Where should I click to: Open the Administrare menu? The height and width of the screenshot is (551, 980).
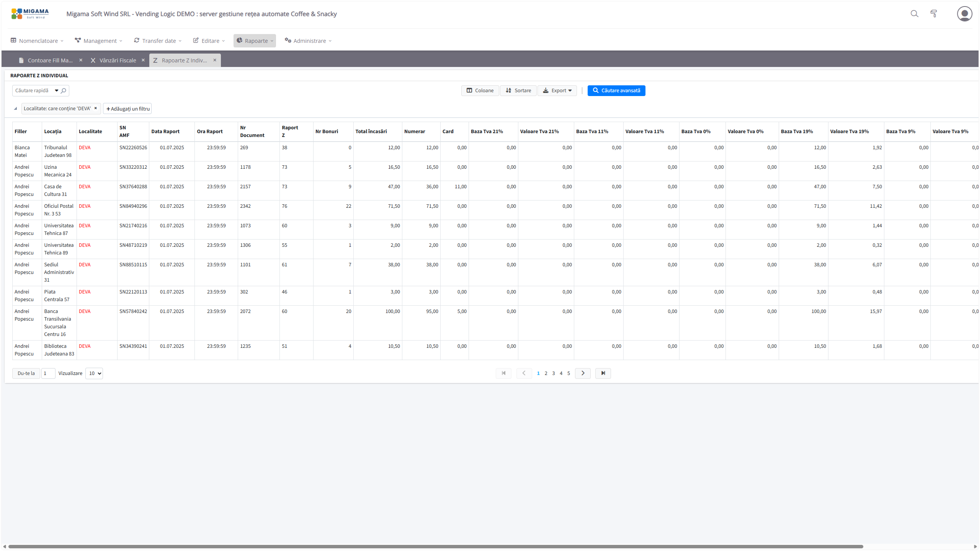308,41
